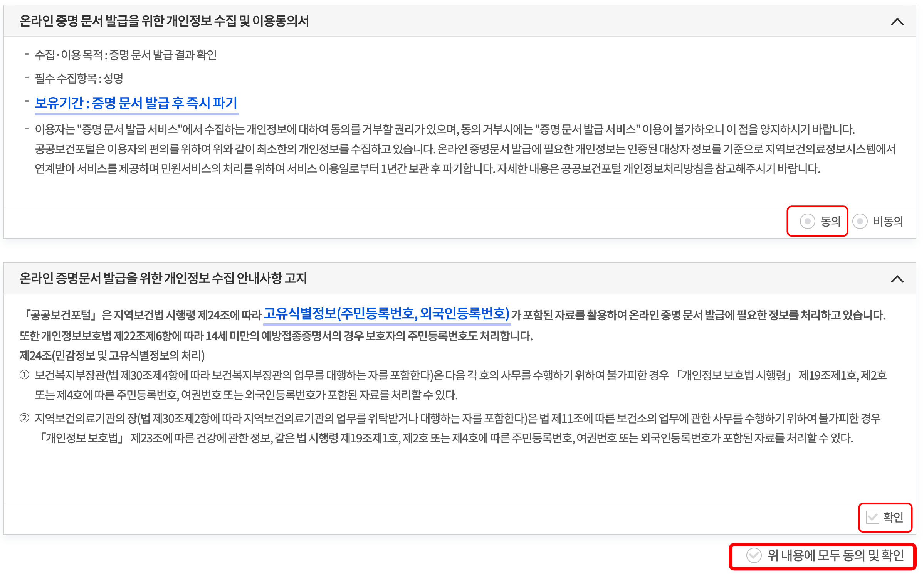Click the 개인정보 수집 안내사항 고지 header title
The image size is (924, 575).
click(163, 278)
